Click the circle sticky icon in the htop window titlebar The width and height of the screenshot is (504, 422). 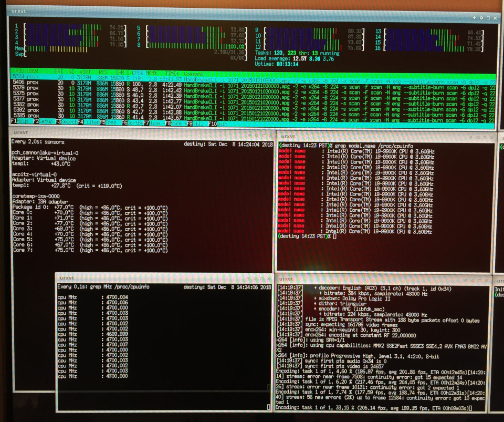481,18
